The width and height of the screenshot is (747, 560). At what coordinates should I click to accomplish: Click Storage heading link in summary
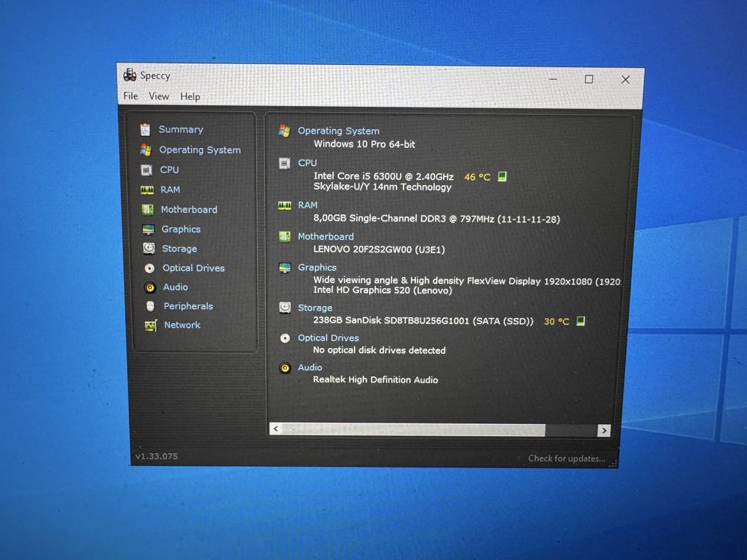[315, 308]
